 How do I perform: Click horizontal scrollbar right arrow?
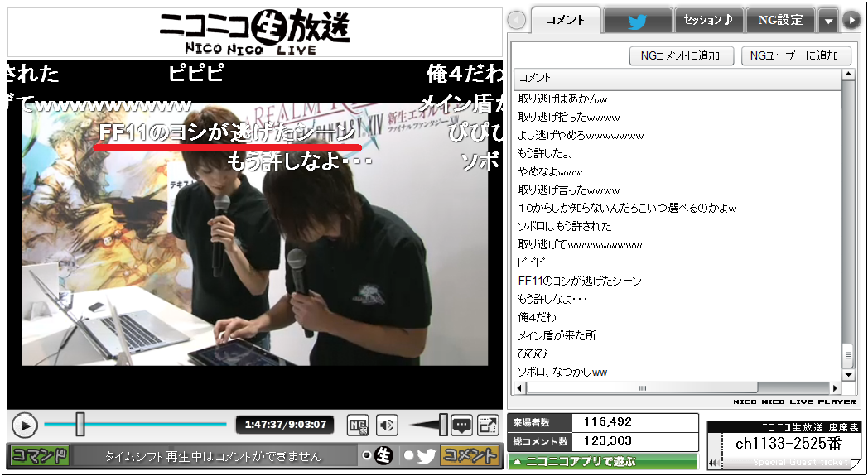836,388
